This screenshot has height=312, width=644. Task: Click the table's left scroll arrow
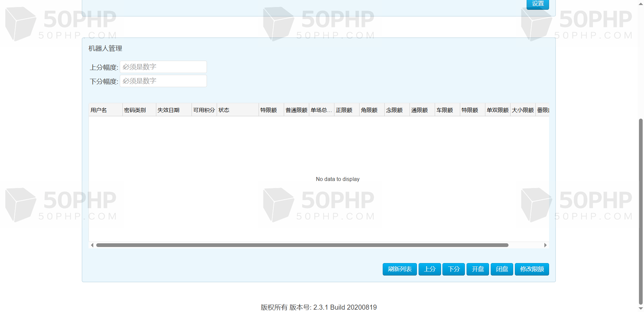pos(92,245)
